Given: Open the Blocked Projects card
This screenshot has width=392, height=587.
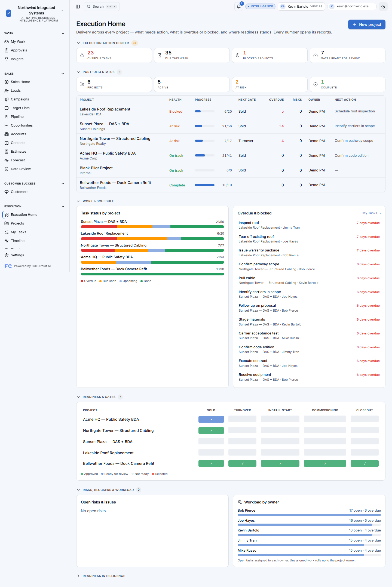Looking at the screenshot, I should coord(270,55).
